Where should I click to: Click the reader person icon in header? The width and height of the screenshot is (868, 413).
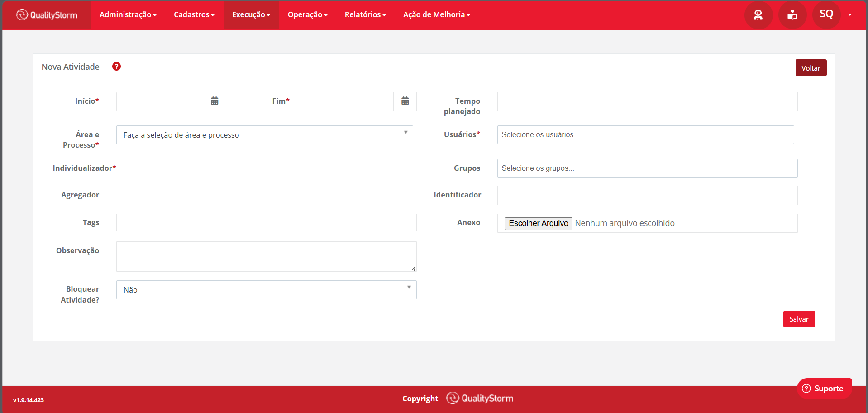click(792, 15)
